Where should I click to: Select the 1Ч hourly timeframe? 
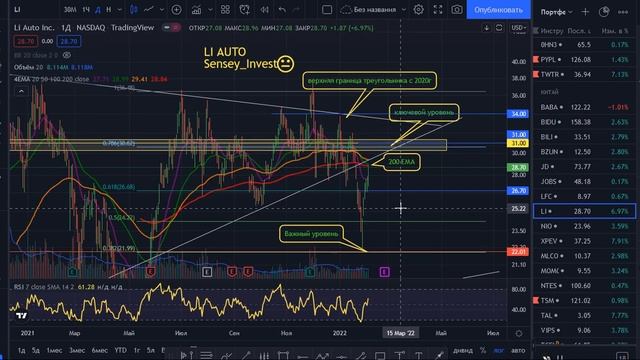pyautogui.click(x=86, y=9)
